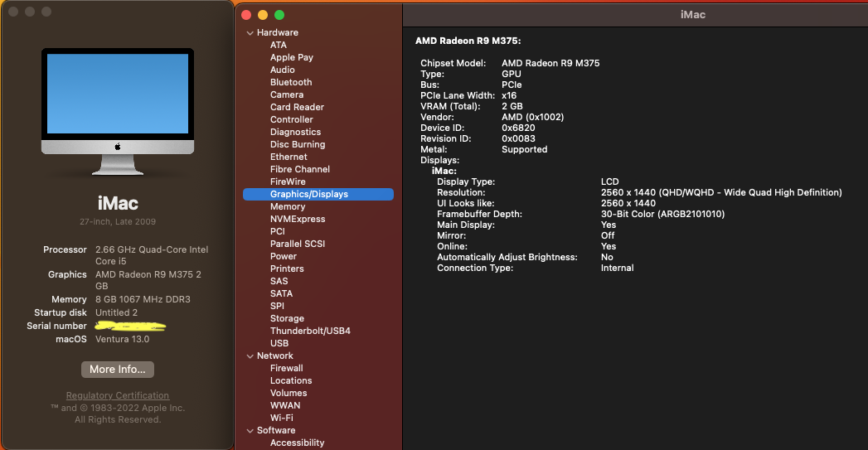Click the yellow minimize window button
868x450 pixels.
(x=263, y=15)
